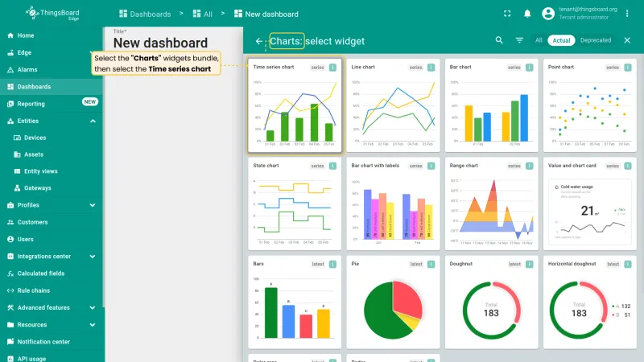The image size is (644, 362).
Task: Select the Bars widget
Action: click(x=295, y=302)
